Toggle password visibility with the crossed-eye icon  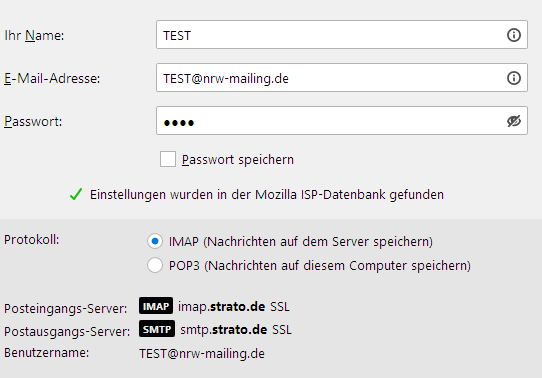514,121
